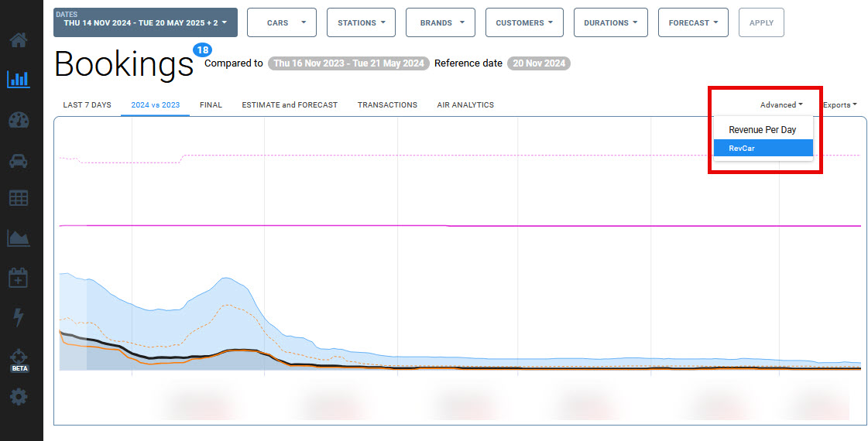
Task: Toggle the Advanced dropdown menu
Action: [x=781, y=104]
